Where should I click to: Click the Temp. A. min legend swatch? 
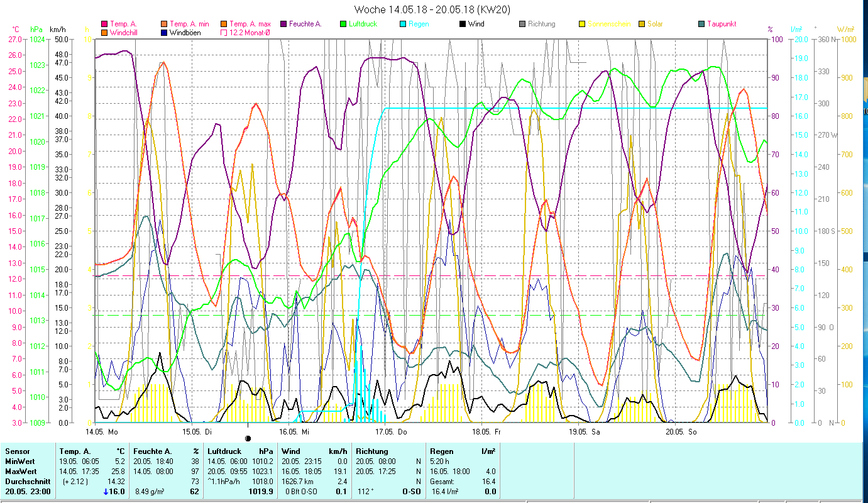pyautogui.click(x=164, y=24)
